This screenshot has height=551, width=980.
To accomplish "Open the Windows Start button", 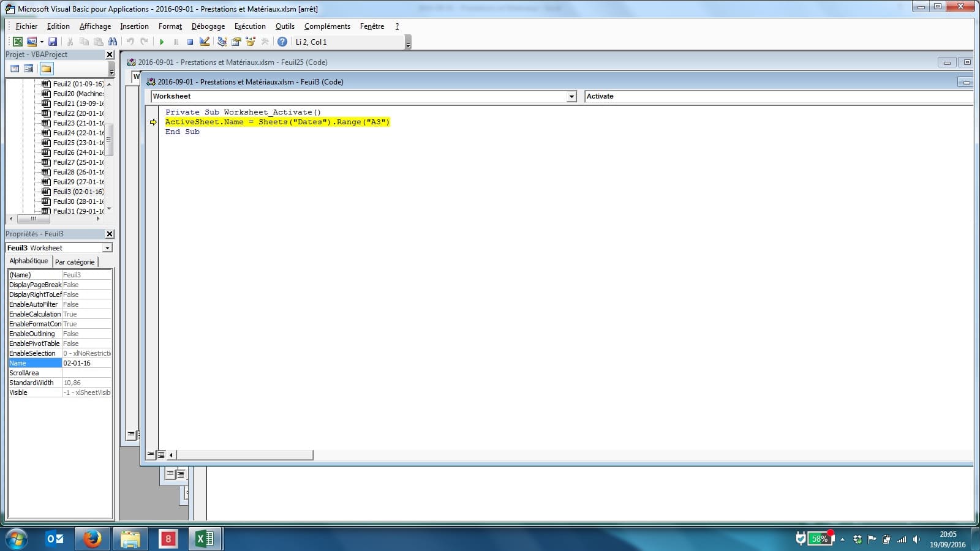I will (x=16, y=539).
